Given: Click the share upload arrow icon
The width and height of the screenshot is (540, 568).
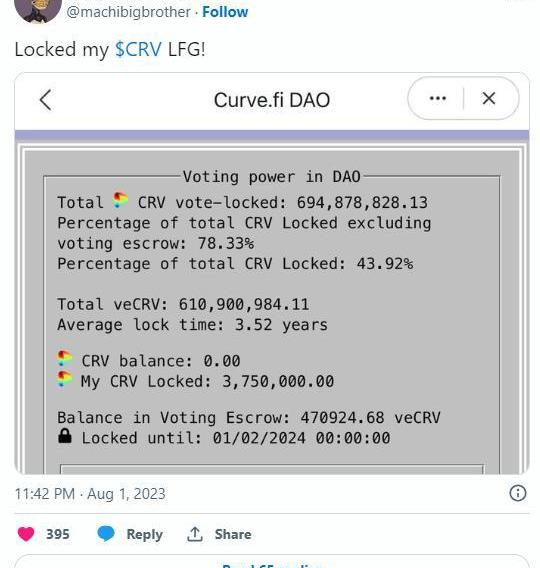Looking at the screenshot, I should click(194, 534).
